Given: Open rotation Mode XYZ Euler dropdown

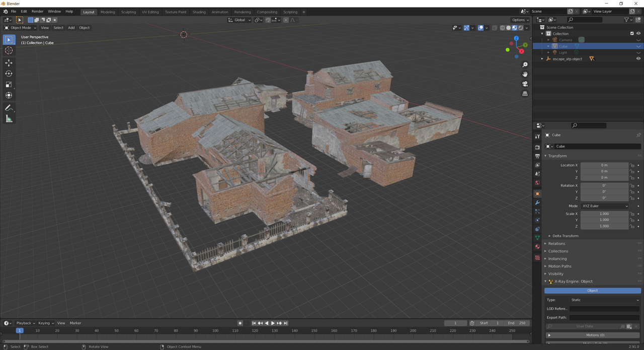Looking at the screenshot, I should pos(605,206).
